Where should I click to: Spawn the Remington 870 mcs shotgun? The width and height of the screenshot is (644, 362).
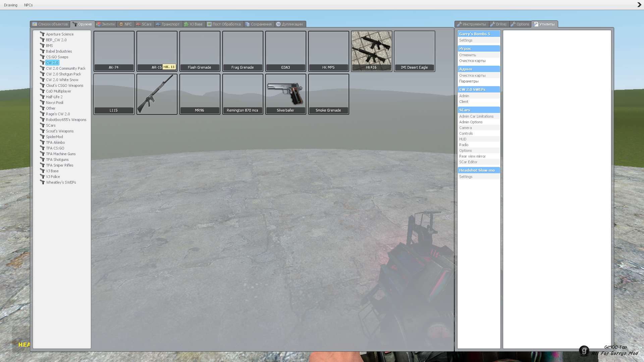[x=243, y=94]
